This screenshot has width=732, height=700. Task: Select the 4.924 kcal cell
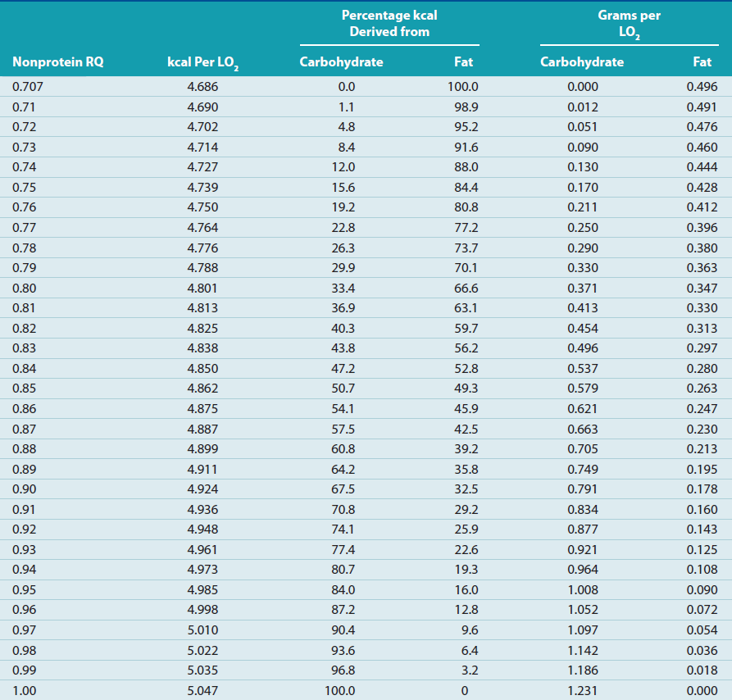[x=202, y=489]
